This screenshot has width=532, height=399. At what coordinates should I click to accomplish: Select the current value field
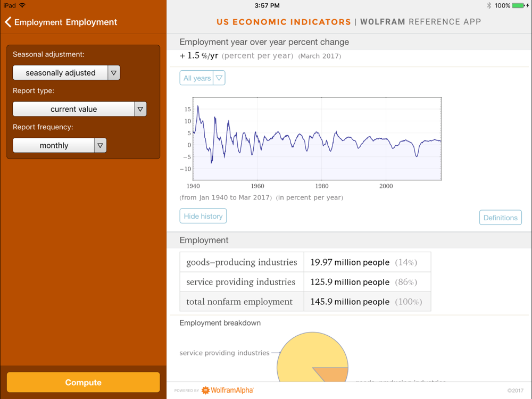pyautogui.click(x=73, y=109)
